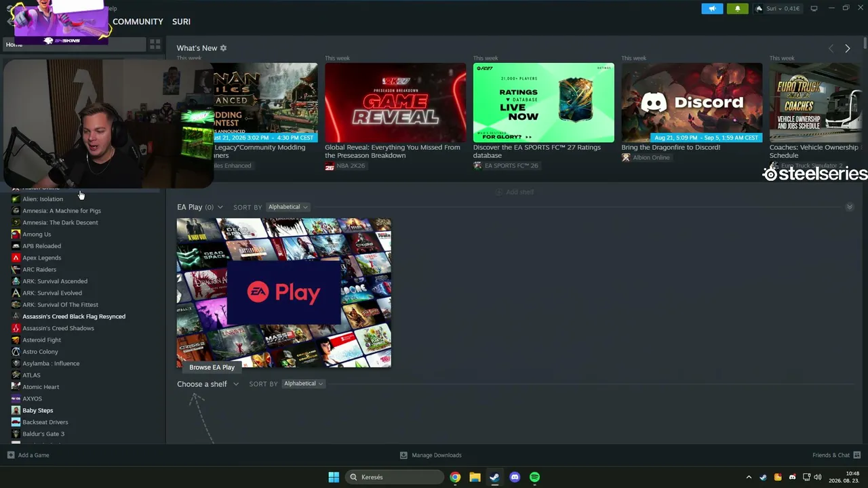Click the Steam taskbar icon
This screenshot has width=868, height=488.
tap(494, 477)
